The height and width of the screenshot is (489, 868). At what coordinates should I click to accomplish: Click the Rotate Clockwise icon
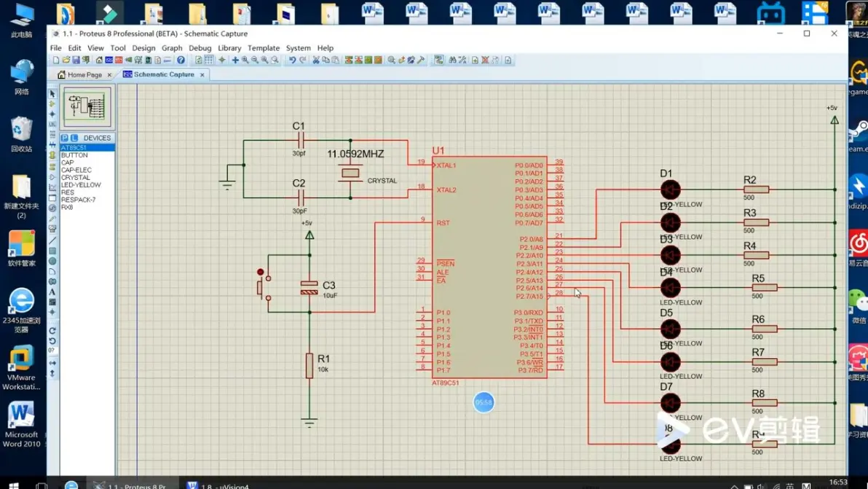tap(52, 331)
